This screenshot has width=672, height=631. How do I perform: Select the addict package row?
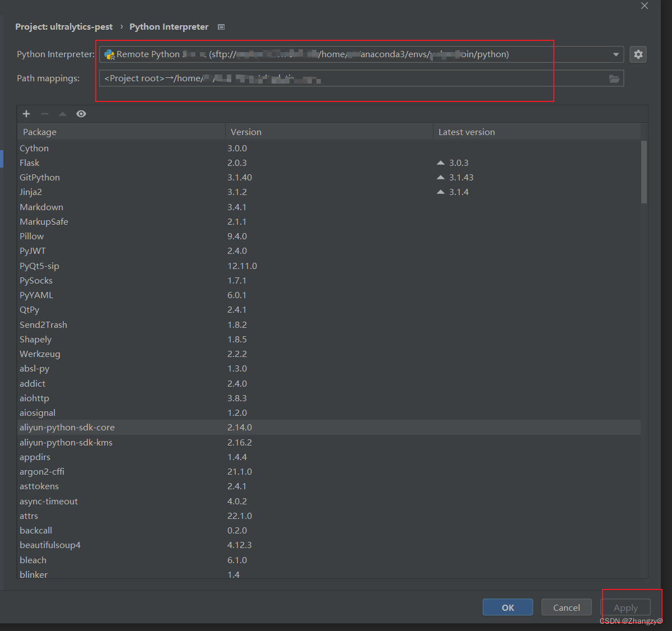[x=329, y=384]
